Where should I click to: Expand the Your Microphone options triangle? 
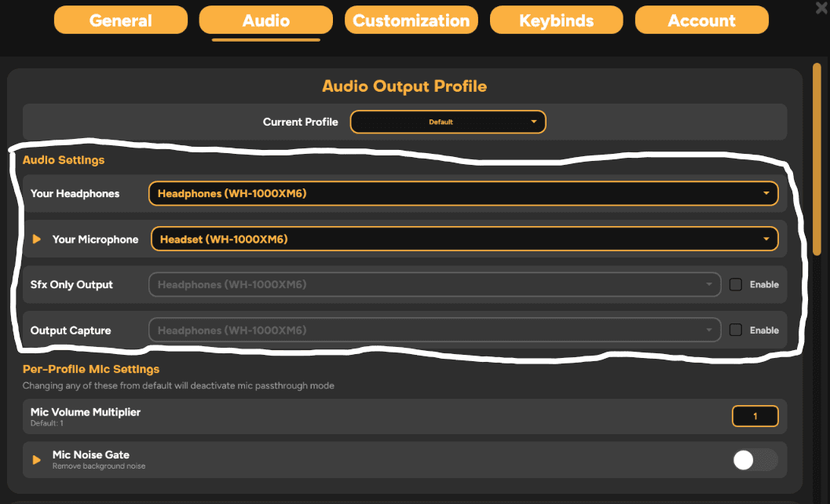(37, 239)
